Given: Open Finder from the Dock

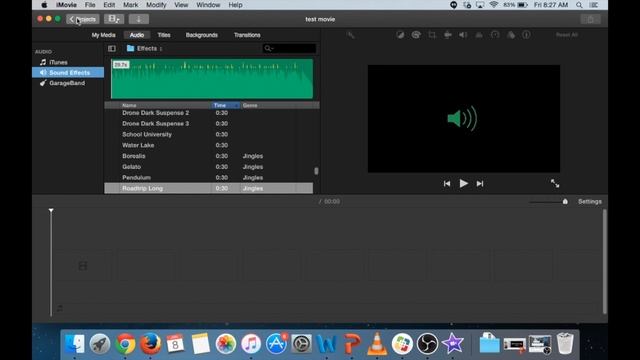Looking at the screenshot, I should [x=75, y=343].
